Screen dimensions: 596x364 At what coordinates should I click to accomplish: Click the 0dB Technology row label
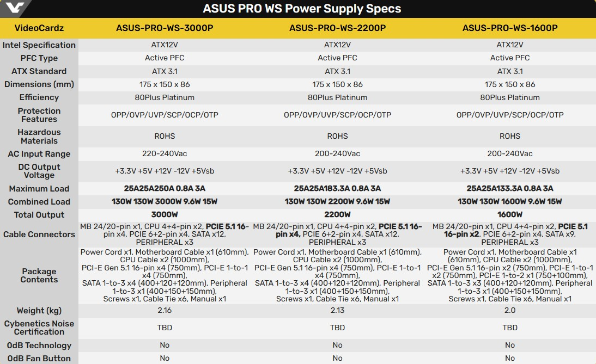coord(39,346)
